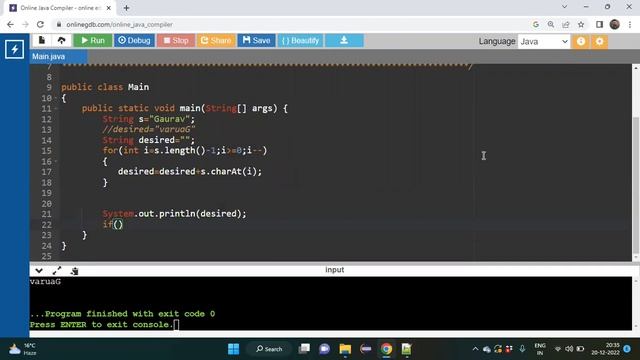Click the String s="Gaurav" line
640x360 pixels.
[x=149, y=119]
